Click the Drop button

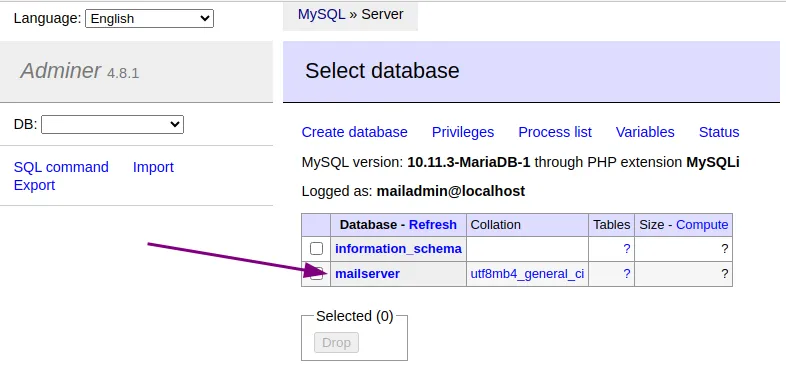pos(336,343)
